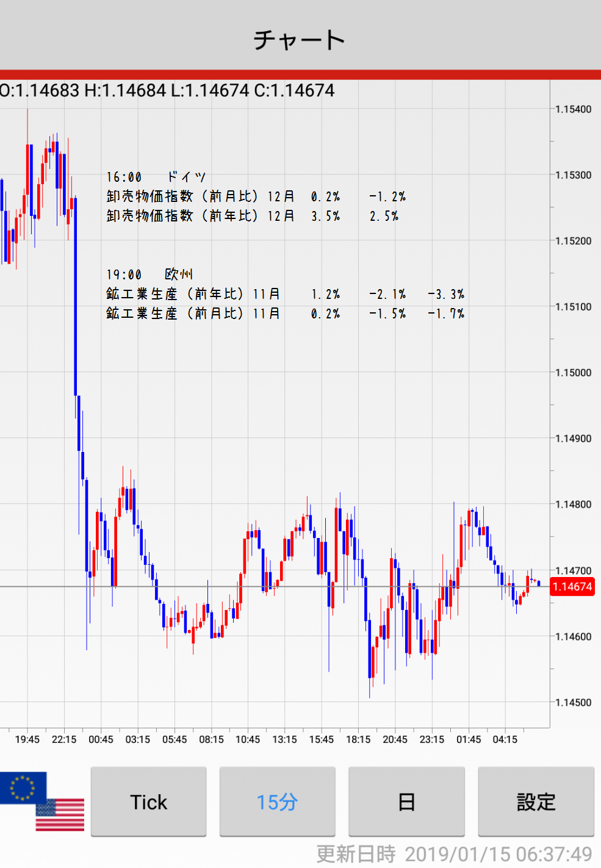Tap the 16:00 ドイツ event heading
The image size is (601, 868).
156,177
